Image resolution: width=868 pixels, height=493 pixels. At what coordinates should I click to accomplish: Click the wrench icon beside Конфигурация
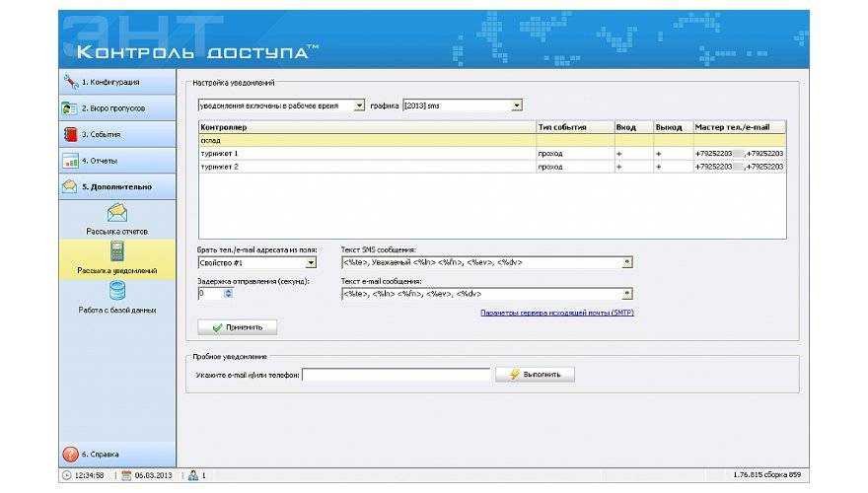click(70, 82)
